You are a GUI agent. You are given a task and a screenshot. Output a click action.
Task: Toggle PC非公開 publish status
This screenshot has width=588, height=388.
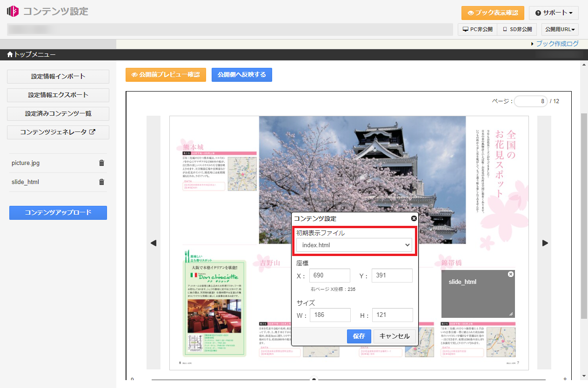point(477,29)
